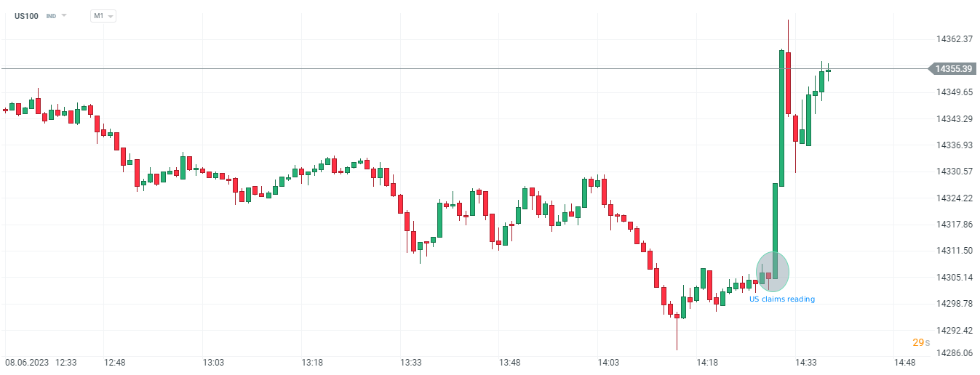
Task: Click the 14286.06 price axis label
Action: tap(954, 354)
